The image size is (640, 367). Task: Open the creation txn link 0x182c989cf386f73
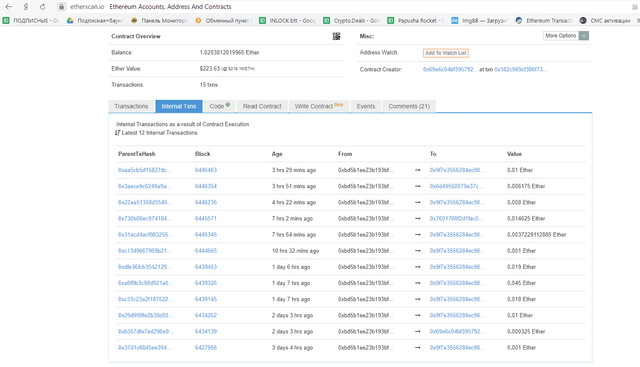coord(520,70)
